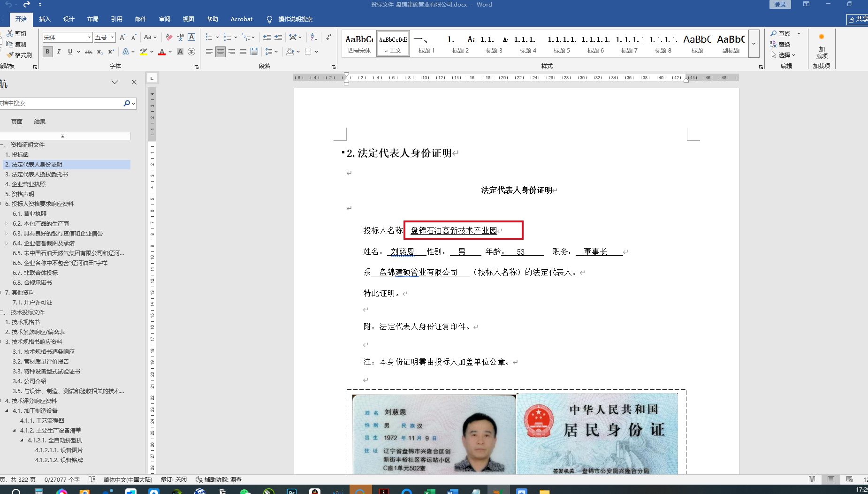The height and width of the screenshot is (494, 868).
Task: Apply the 副标题 style
Action: [x=731, y=44]
